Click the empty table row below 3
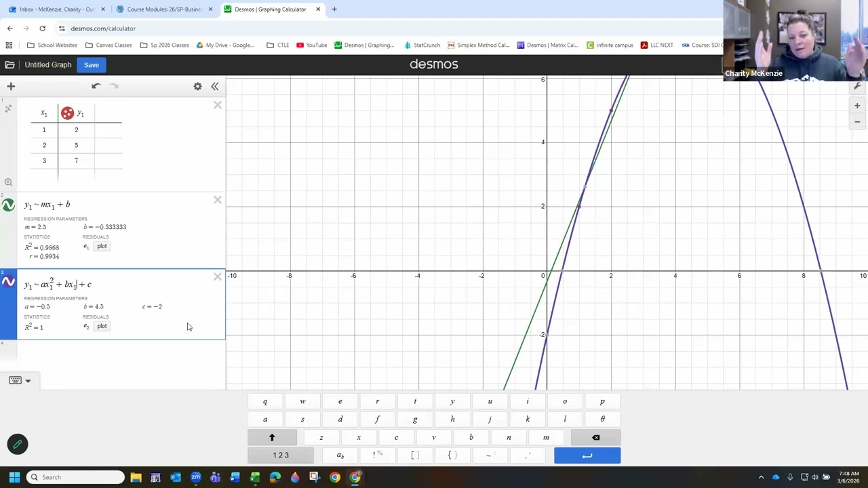Screen dimensions: 868x488 pyautogui.click(x=44, y=176)
